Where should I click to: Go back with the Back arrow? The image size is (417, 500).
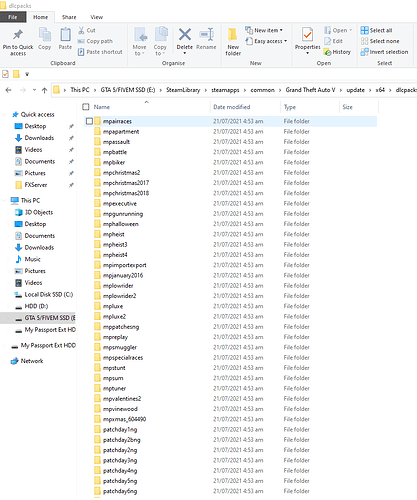[x=8, y=90]
